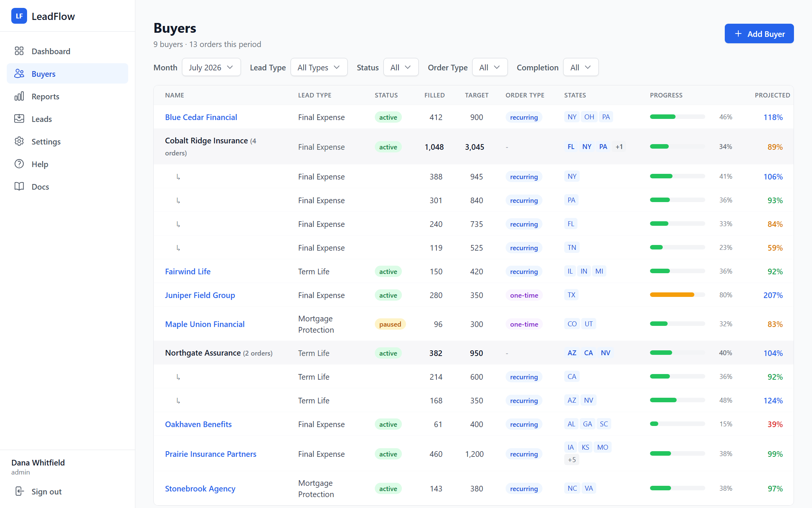
Task: Click the Help question mark icon
Action: [19, 164]
